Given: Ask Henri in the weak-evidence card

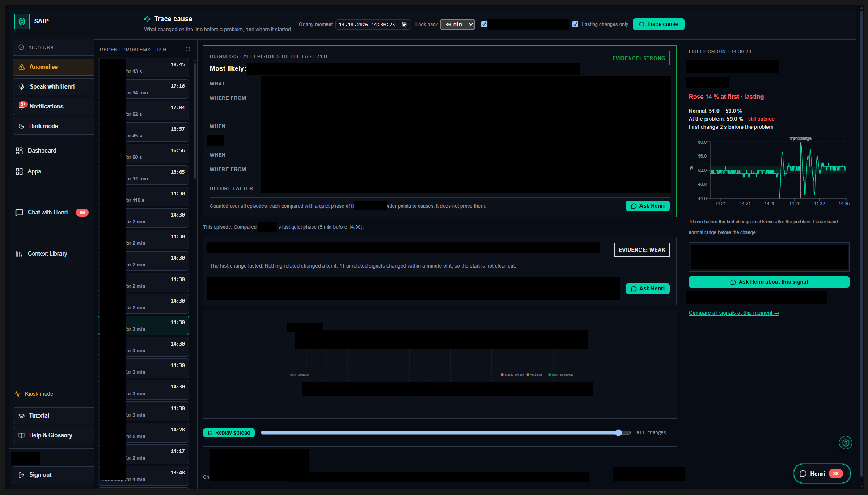Looking at the screenshot, I should (648, 289).
